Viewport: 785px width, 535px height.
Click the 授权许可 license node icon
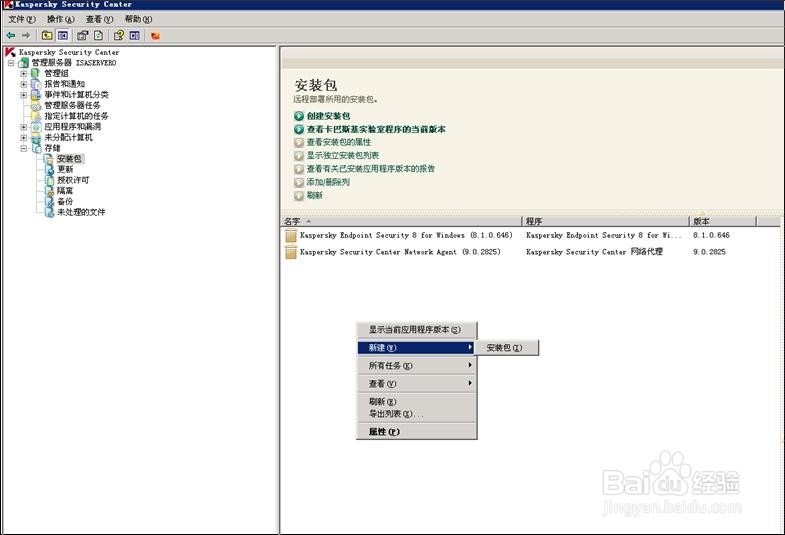pyautogui.click(x=49, y=180)
